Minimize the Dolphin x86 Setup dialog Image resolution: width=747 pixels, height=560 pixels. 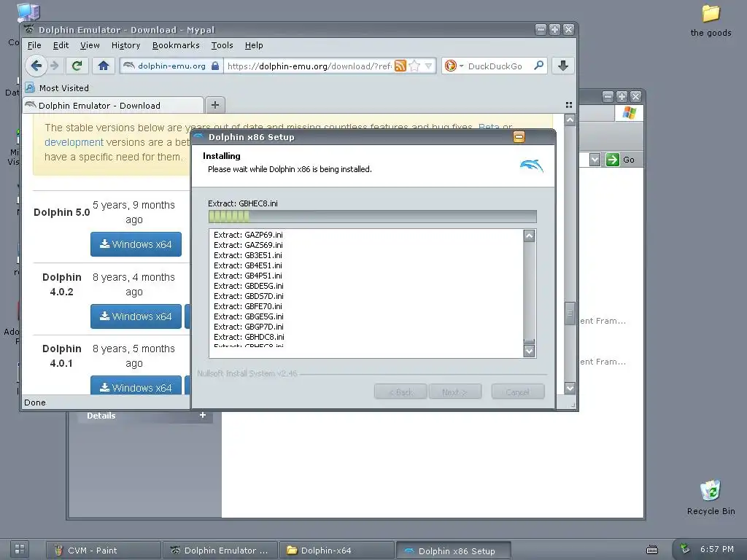click(x=519, y=137)
